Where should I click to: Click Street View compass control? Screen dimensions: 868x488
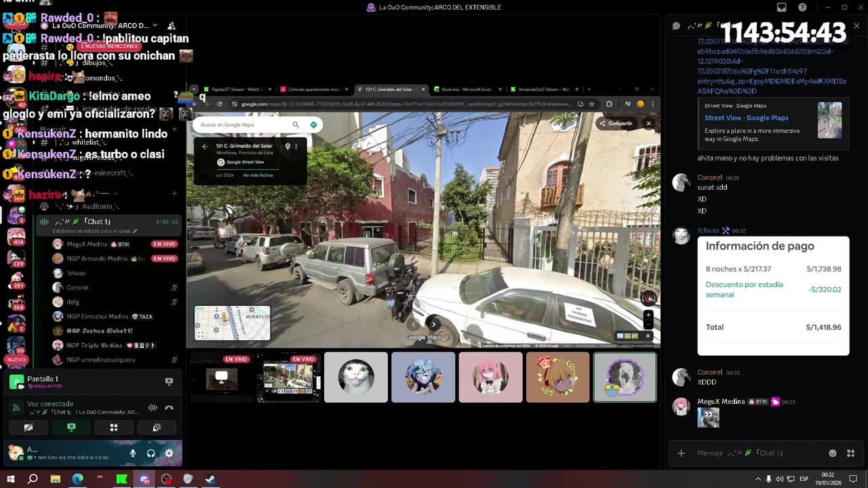click(648, 298)
